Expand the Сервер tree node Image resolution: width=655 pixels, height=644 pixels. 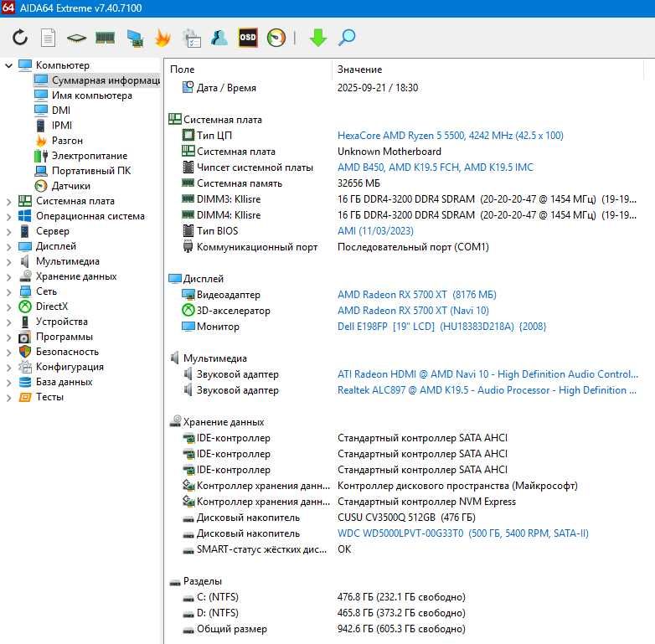coord(8,231)
